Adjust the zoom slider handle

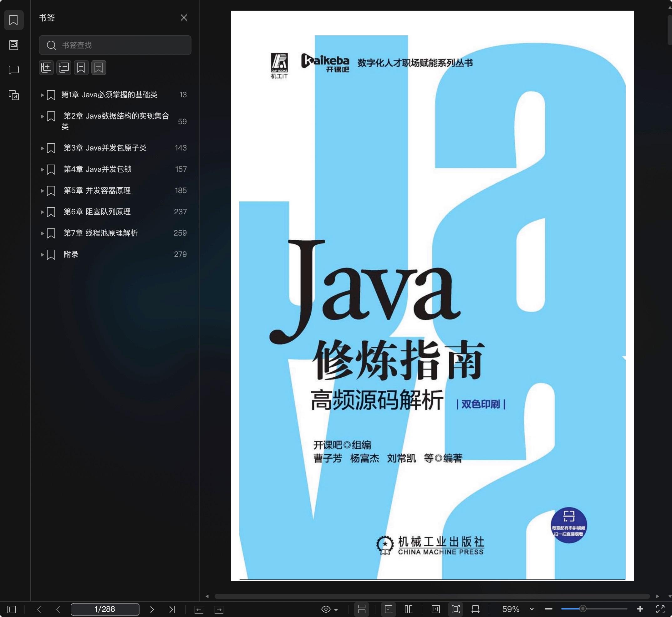(x=583, y=609)
